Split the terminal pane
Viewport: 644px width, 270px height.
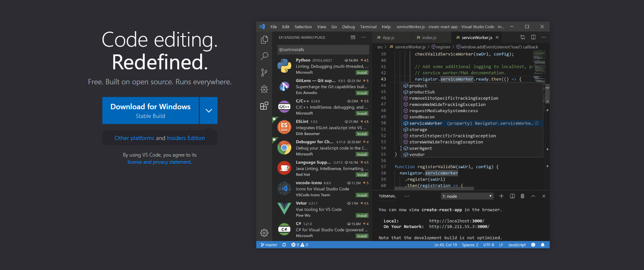pyautogui.click(x=512, y=196)
